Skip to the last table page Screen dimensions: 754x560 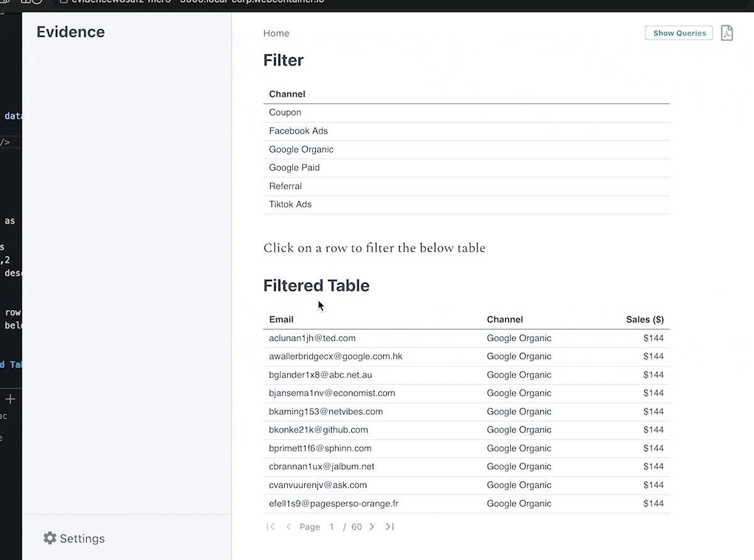[390, 527]
